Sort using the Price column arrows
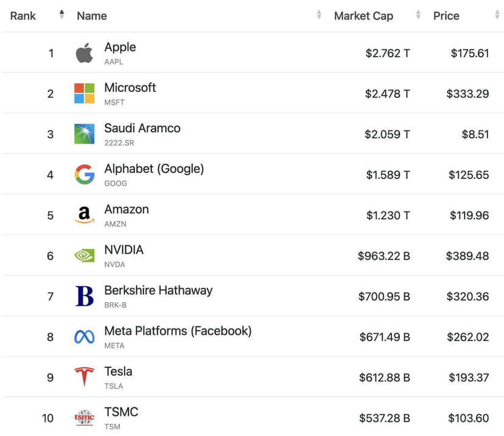Screen dimensions: 504x436 point(497,15)
